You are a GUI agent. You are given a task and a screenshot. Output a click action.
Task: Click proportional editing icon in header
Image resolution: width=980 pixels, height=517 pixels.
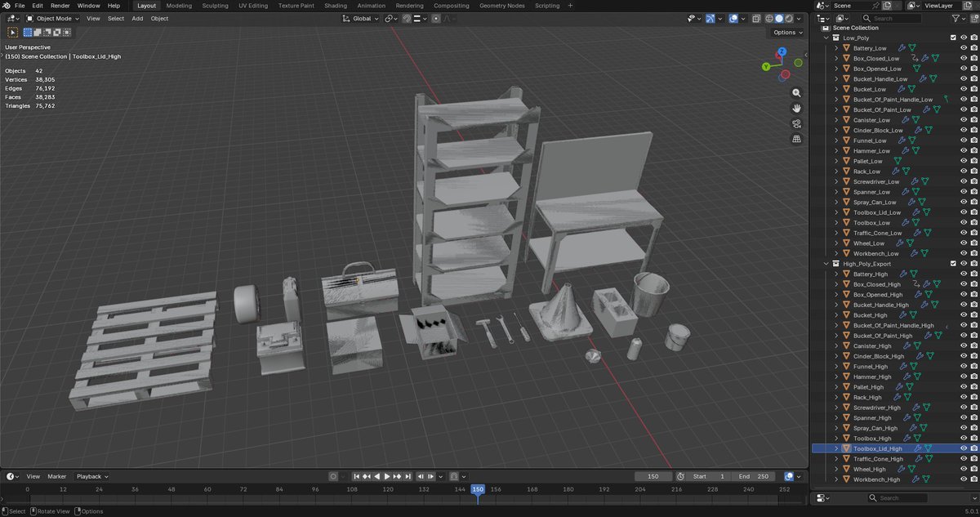pyautogui.click(x=435, y=18)
